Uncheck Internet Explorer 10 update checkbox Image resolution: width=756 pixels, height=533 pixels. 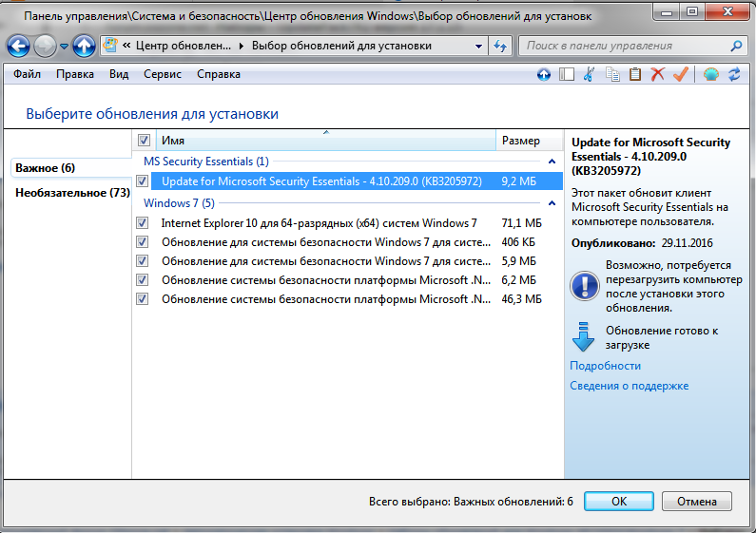(143, 223)
